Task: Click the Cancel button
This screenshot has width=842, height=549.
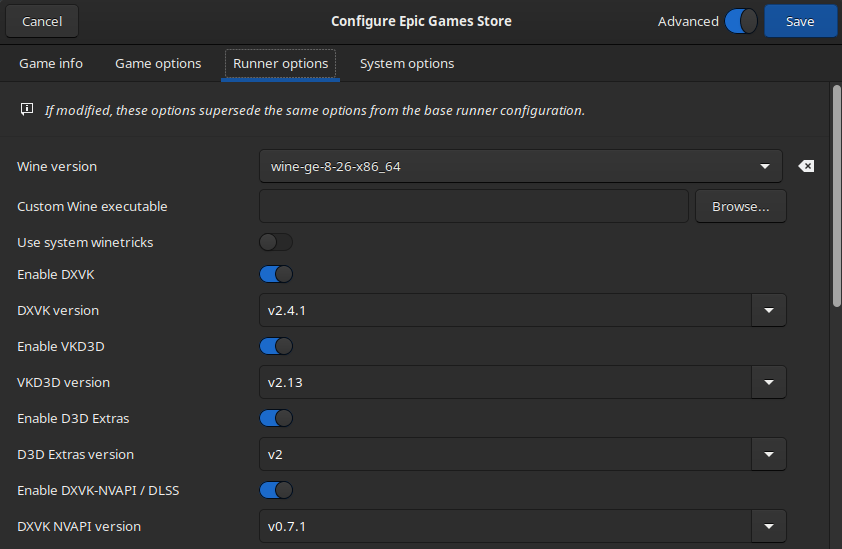Action: click(x=42, y=21)
